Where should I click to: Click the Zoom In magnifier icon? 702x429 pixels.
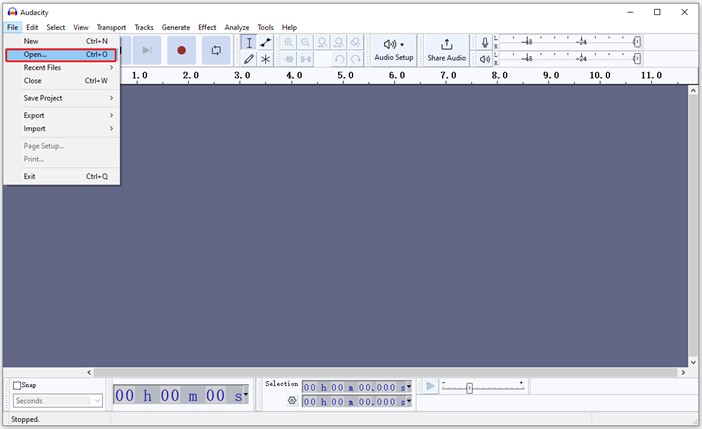click(x=289, y=43)
